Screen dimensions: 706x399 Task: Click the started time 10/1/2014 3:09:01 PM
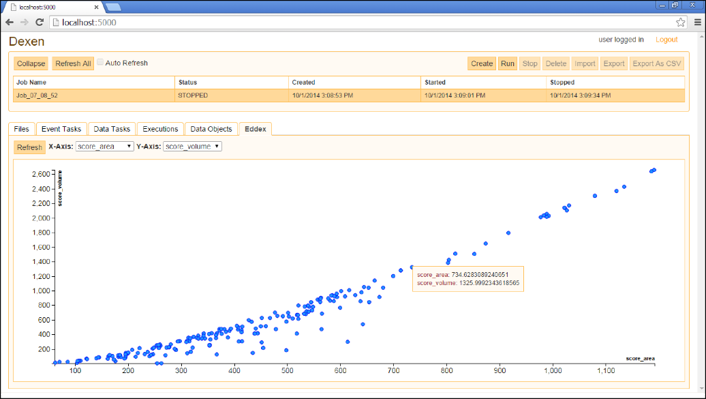(455, 95)
